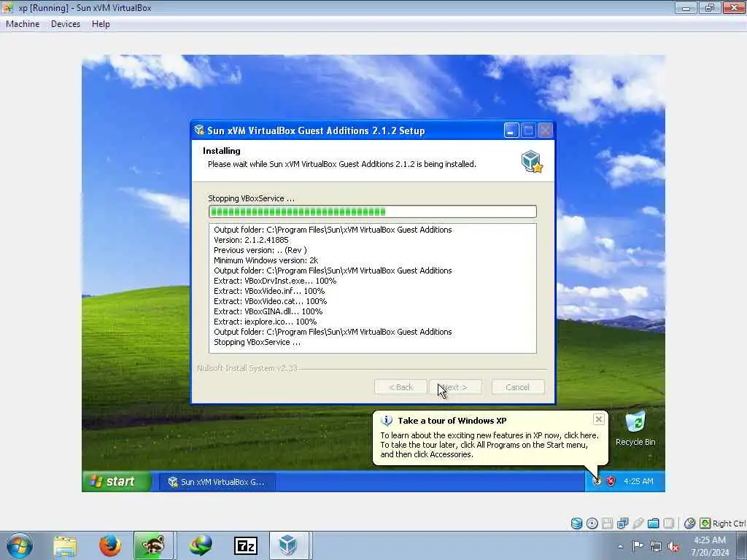
Task: Open the Recycle Bin desktop icon
Action: point(635,429)
